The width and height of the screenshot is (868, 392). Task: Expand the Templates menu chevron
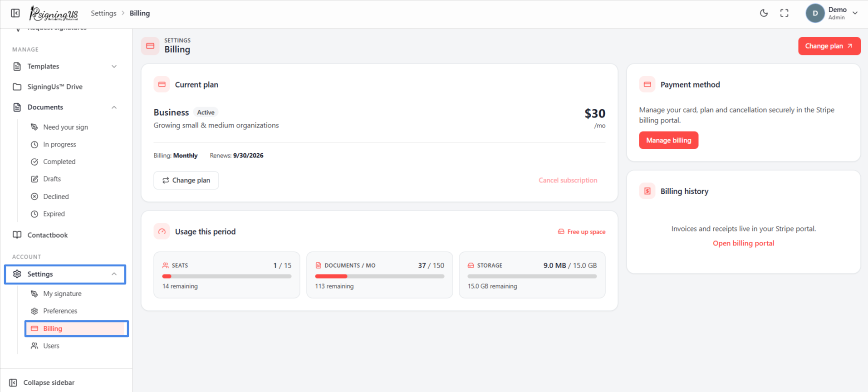(114, 66)
